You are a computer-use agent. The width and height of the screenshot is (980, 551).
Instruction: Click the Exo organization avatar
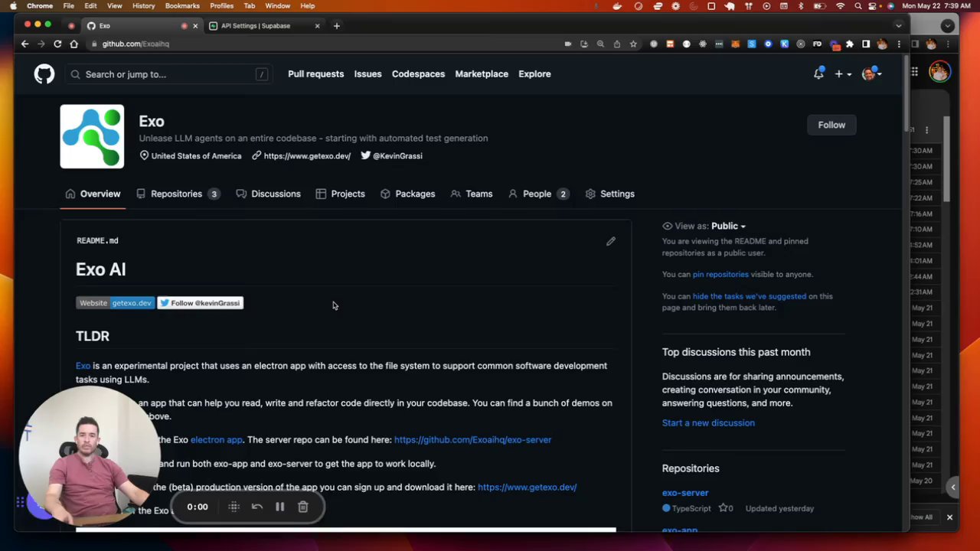point(92,136)
